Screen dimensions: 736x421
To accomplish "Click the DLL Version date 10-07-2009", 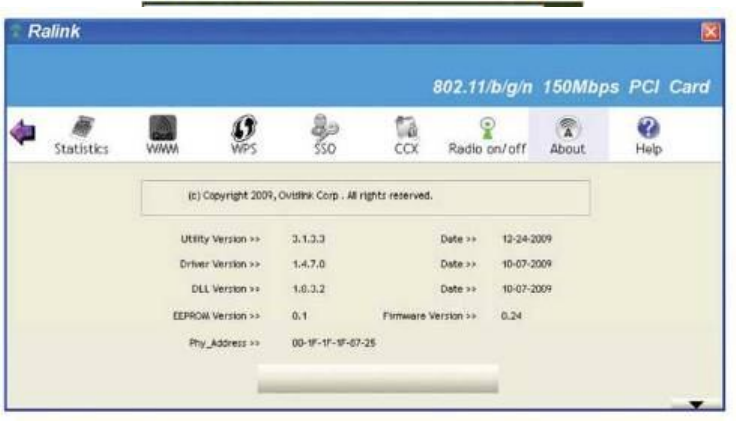I will (527, 289).
